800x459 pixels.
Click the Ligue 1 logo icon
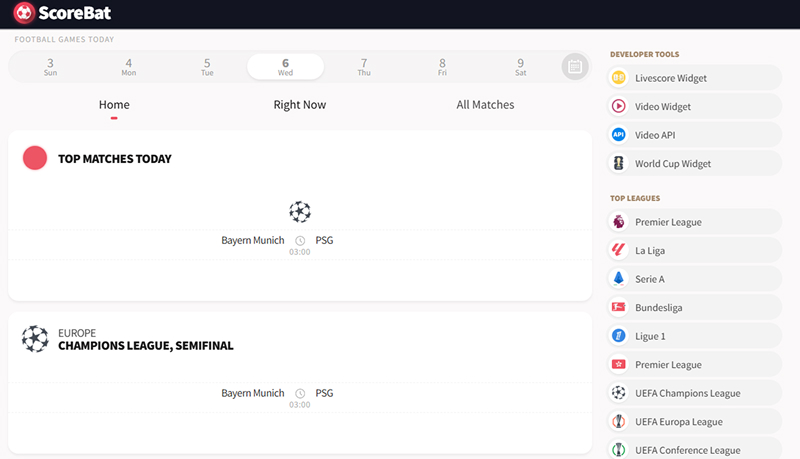coord(618,336)
